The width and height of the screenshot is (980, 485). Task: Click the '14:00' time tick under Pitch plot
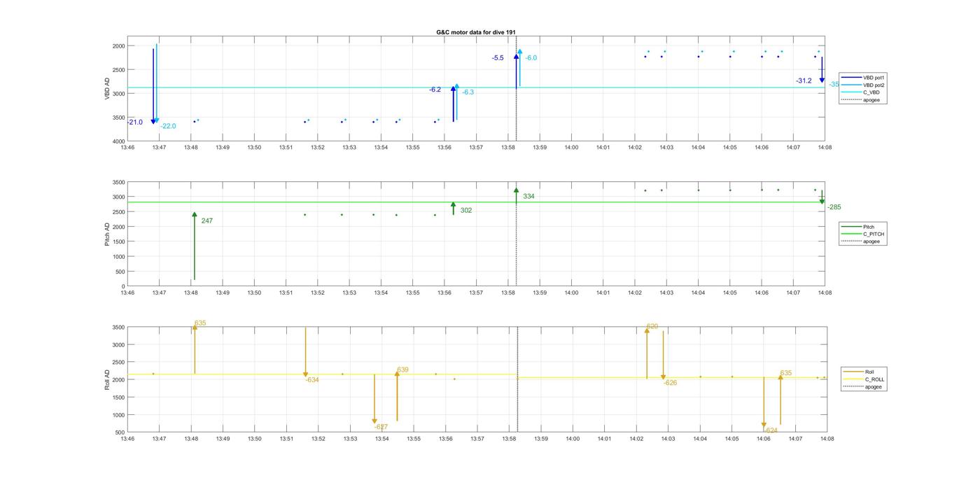point(571,293)
